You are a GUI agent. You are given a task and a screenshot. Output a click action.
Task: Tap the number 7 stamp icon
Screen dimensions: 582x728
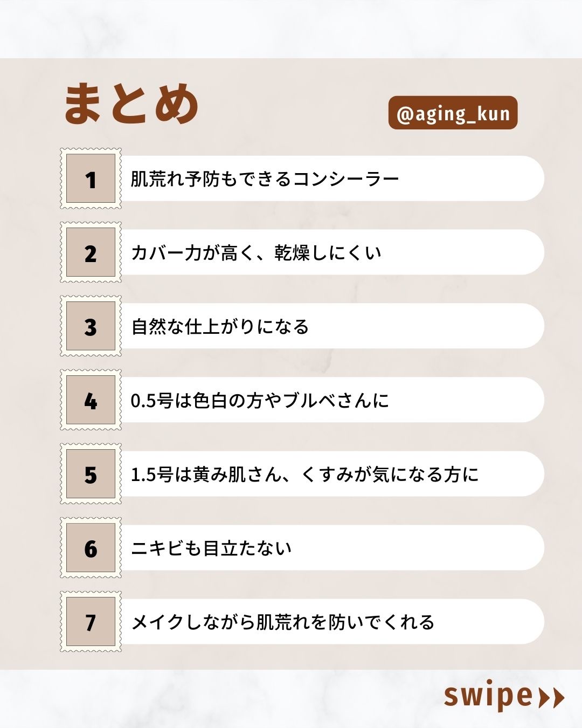(91, 622)
